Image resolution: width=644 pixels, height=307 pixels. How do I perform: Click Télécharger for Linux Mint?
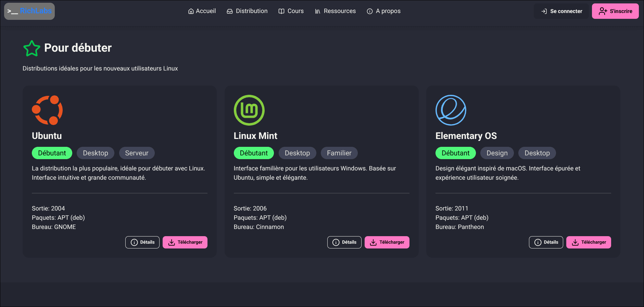coord(387,242)
